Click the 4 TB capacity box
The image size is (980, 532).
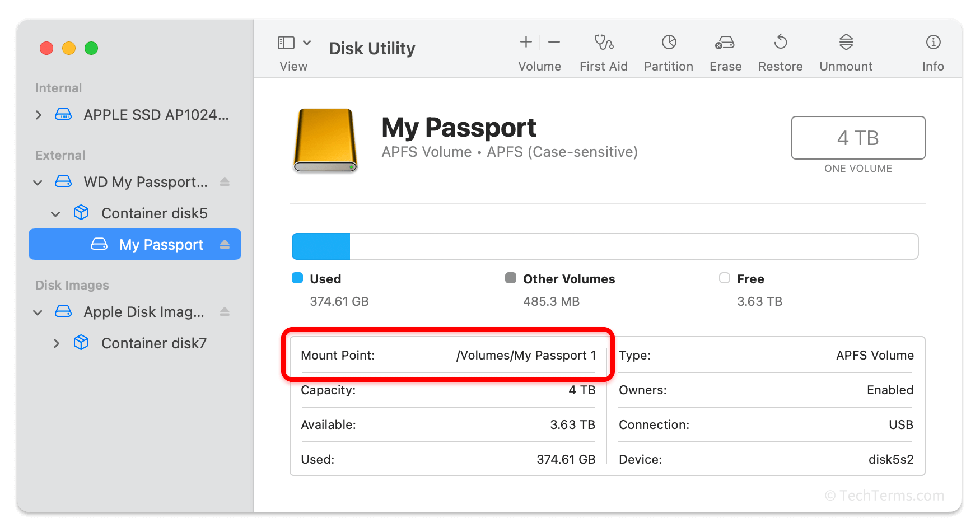858,138
